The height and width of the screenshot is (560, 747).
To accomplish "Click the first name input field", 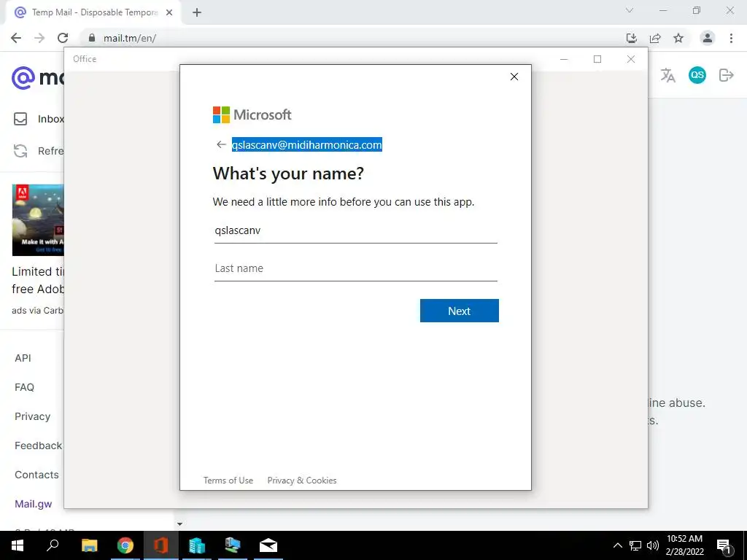I will click(x=355, y=231).
